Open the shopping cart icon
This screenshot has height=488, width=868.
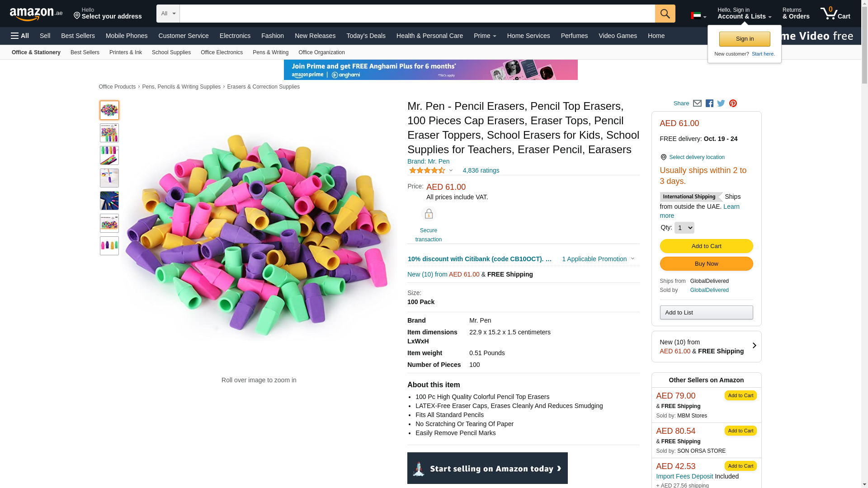(x=835, y=14)
